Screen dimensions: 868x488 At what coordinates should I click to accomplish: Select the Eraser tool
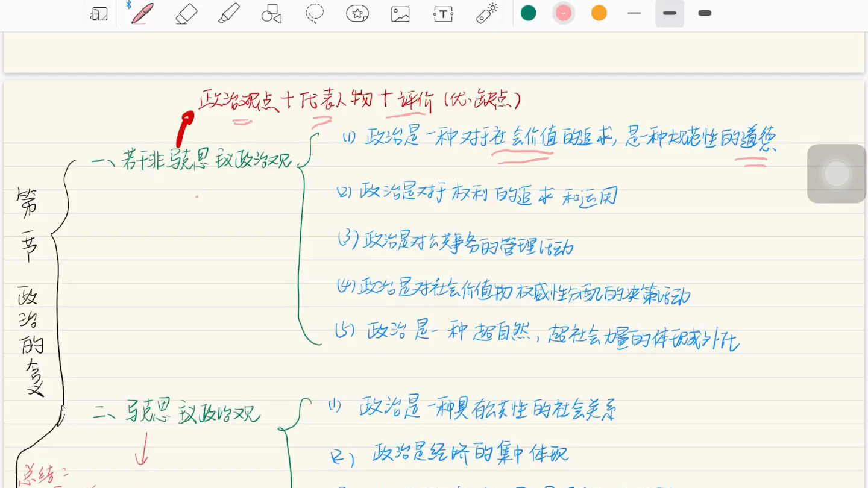pyautogui.click(x=186, y=13)
